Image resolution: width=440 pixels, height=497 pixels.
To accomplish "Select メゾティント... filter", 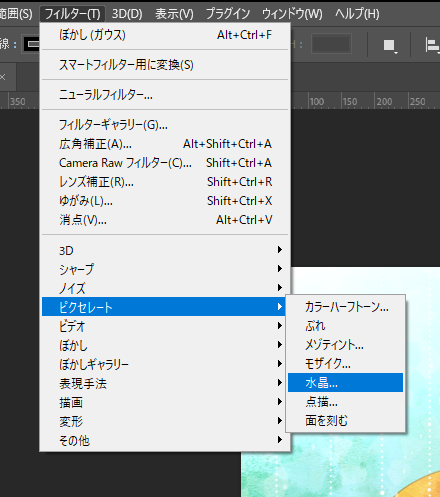I will click(346, 345).
